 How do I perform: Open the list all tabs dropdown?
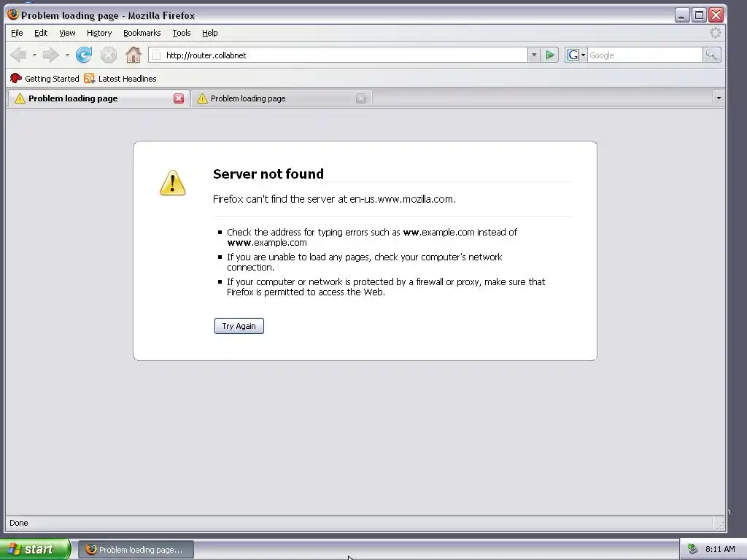(719, 98)
